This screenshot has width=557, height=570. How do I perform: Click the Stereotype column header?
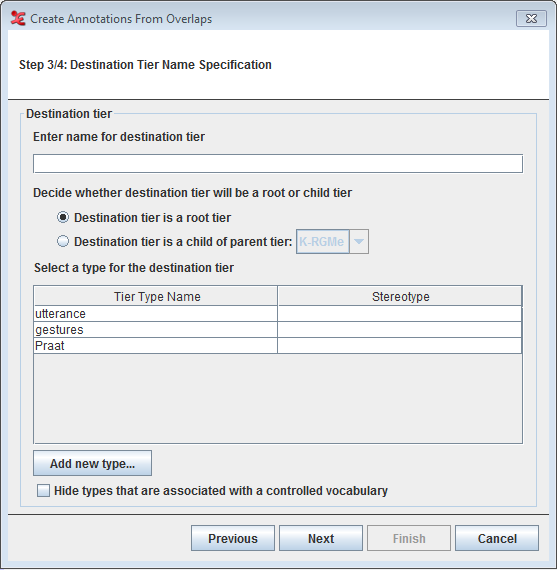400,296
